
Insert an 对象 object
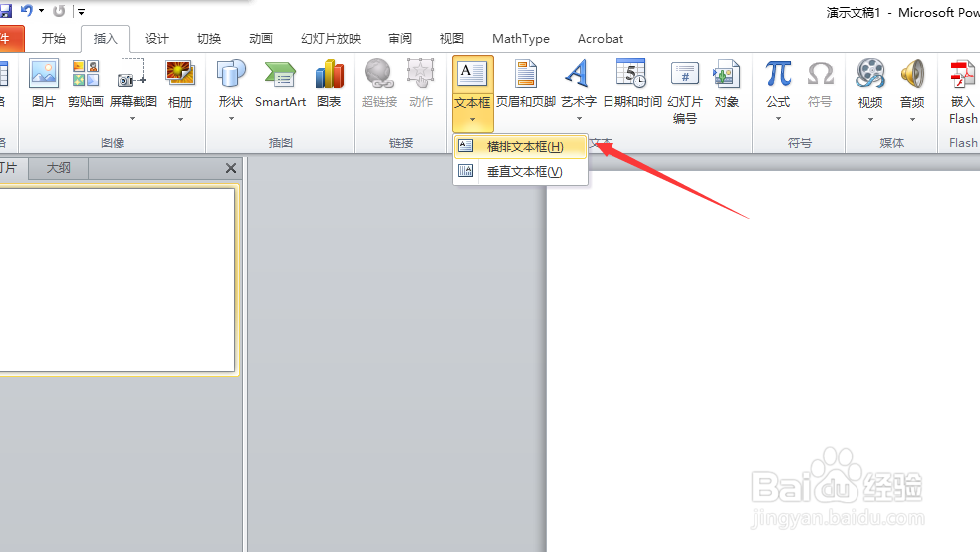click(727, 83)
